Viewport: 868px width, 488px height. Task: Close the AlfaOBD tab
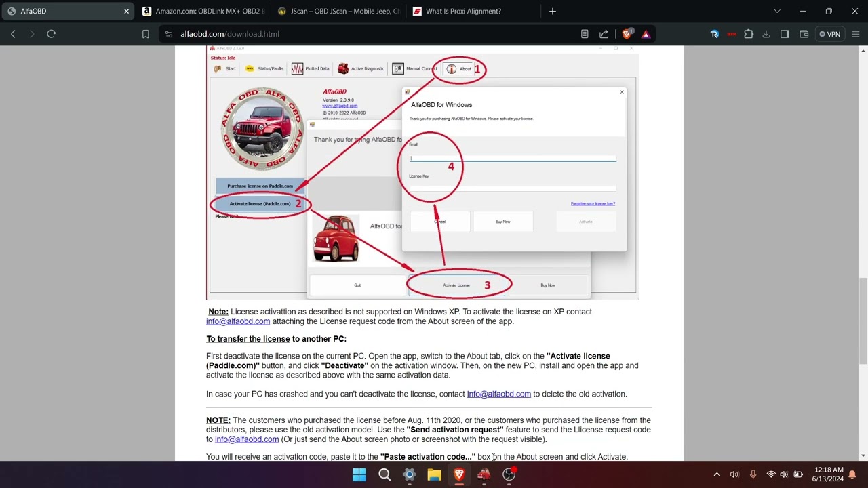point(126,12)
